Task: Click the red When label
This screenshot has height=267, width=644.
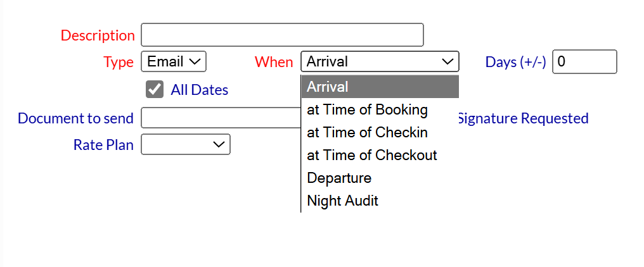Action: (274, 62)
